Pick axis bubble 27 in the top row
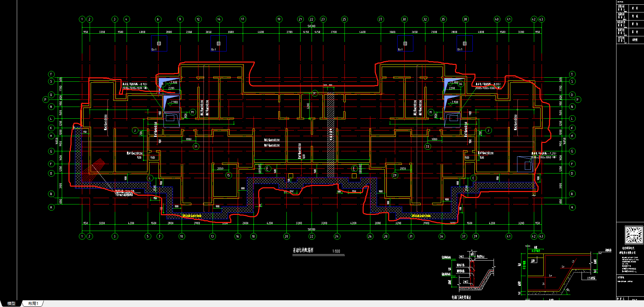 tap(380, 19)
